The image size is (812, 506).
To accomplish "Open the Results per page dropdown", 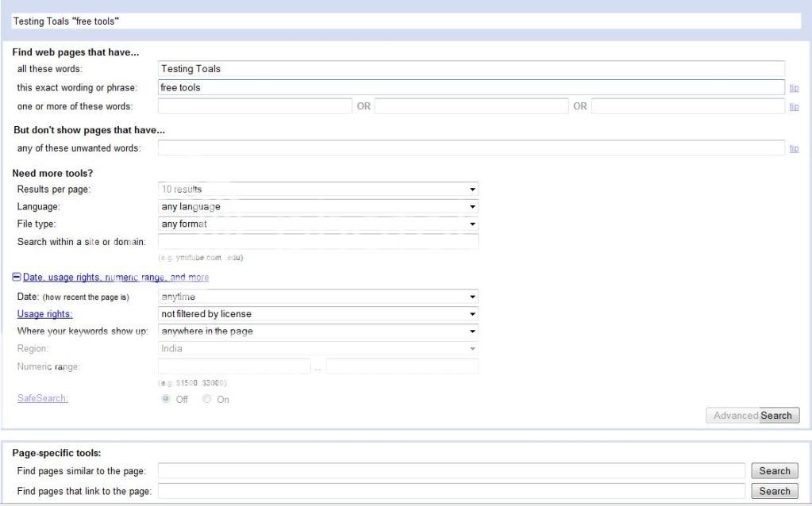I will [x=317, y=190].
